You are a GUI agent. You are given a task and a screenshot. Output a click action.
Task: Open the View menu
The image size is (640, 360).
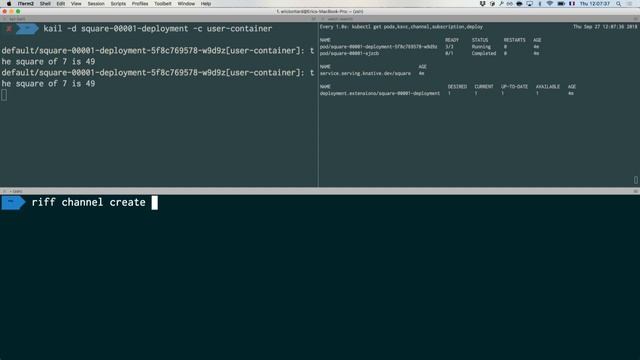pyautogui.click(x=76, y=4)
